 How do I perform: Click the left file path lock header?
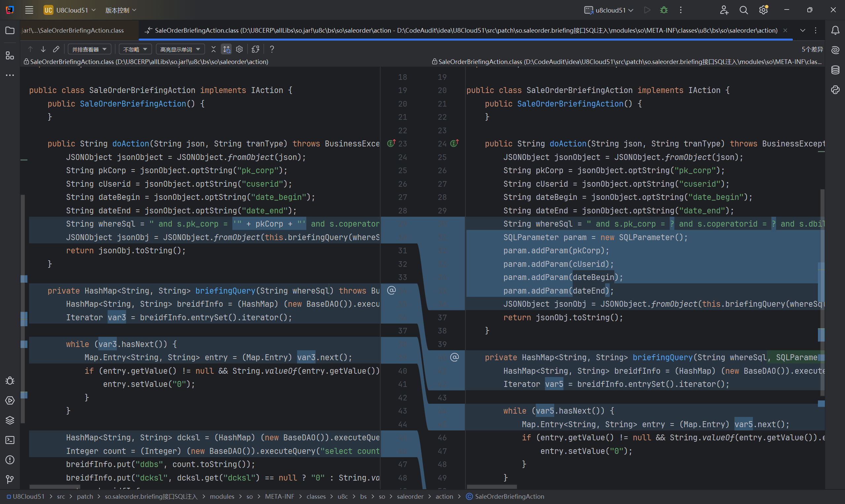coord(146,62)
